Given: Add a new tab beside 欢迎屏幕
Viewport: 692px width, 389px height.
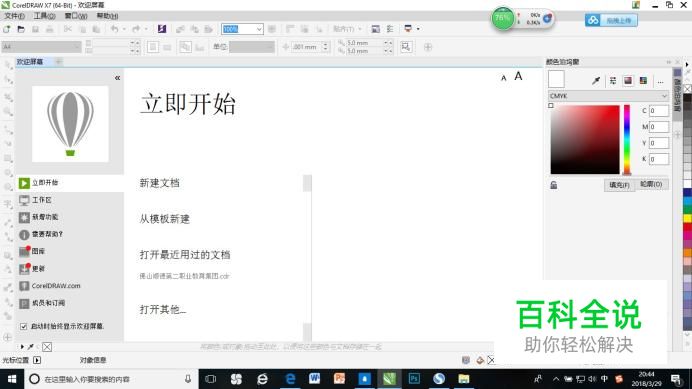Looking at the screenshot, I should (x=59, y=61).
